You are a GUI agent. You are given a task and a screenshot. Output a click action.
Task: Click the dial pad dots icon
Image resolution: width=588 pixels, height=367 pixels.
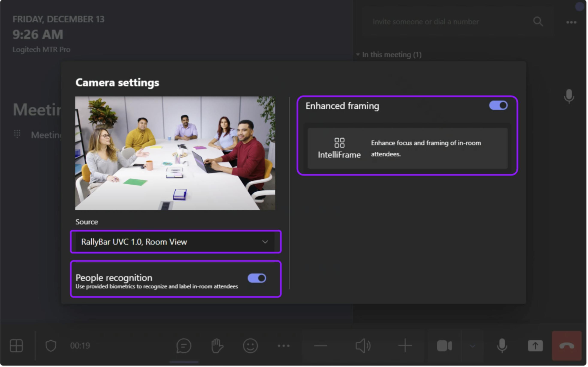point(17,134)
